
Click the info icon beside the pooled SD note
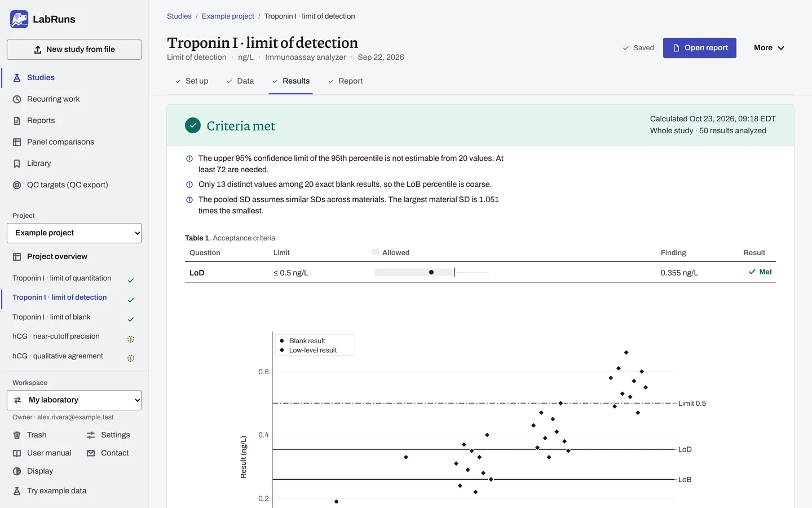point(189,200)
